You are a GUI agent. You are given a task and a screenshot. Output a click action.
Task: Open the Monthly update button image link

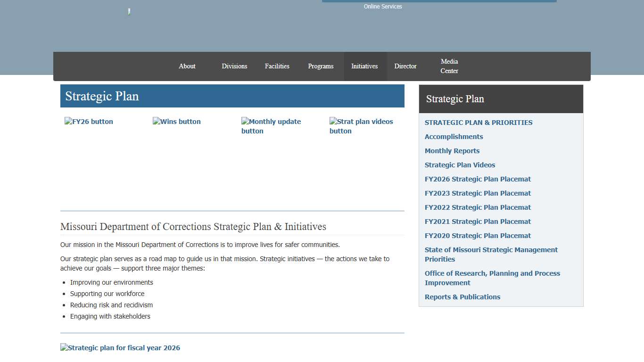(x=271, y=126)
